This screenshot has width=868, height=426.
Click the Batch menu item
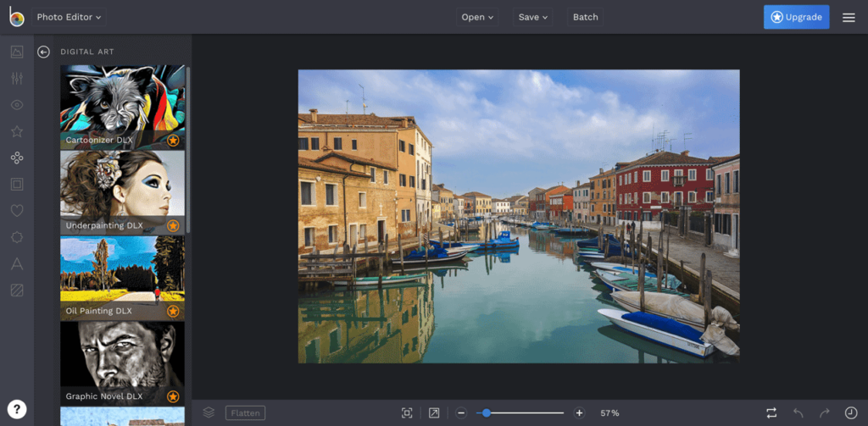585,17
